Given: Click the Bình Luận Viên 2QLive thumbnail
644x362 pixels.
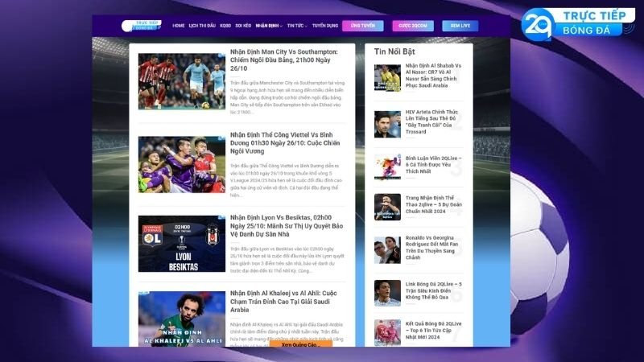Looking at the screenshot, I should pos(387,167).
